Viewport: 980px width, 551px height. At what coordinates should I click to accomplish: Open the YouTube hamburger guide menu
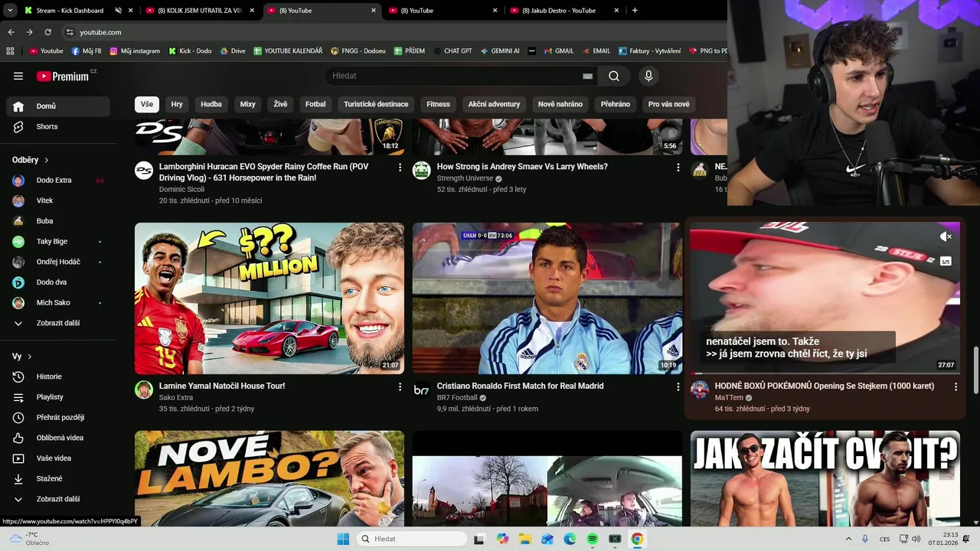click(x=18, y=76)
